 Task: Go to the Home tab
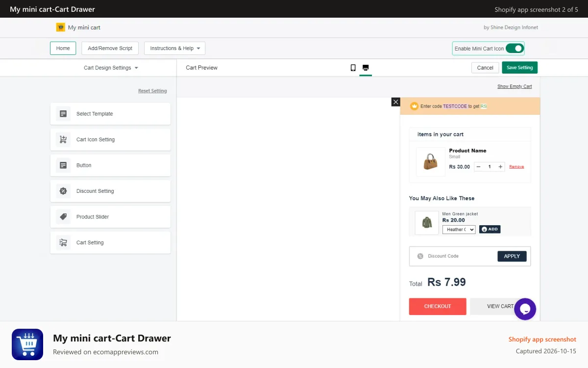(x=63, y=48)
